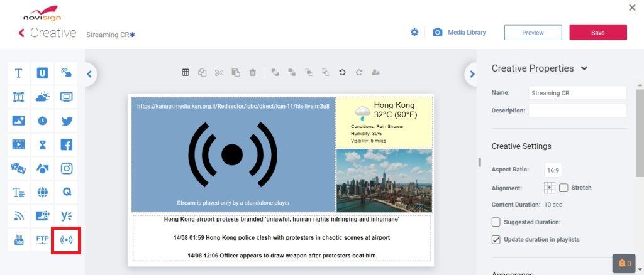Click the undo arrow
Image resolution: width=644 pixels, height=275 pixels.
pos(342,73)
